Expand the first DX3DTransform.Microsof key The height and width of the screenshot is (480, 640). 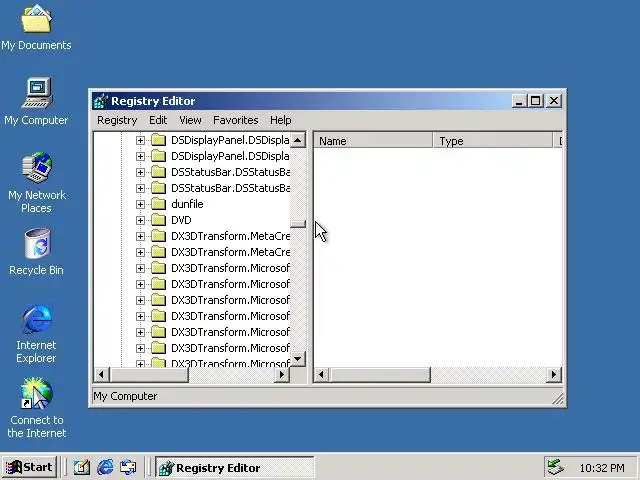tap(140, 268)
